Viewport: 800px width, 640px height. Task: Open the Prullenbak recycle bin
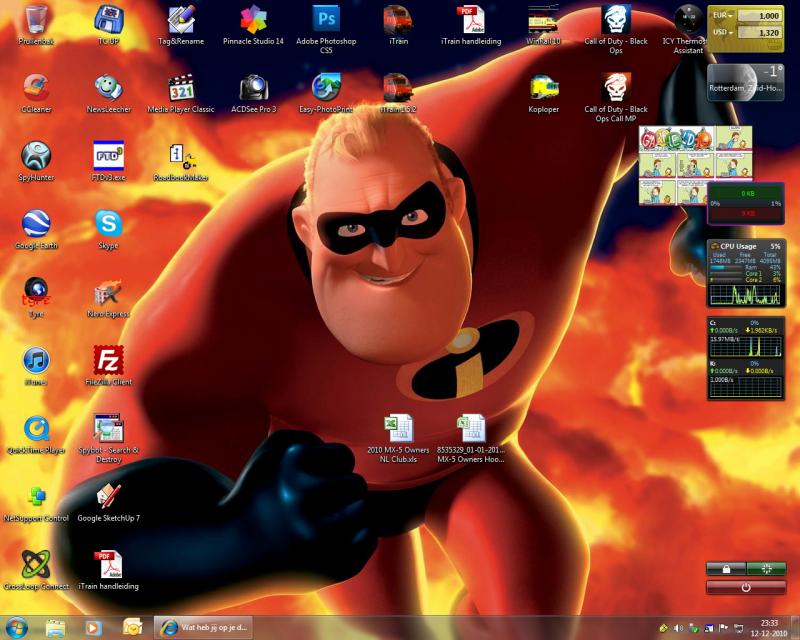(36, 24)
